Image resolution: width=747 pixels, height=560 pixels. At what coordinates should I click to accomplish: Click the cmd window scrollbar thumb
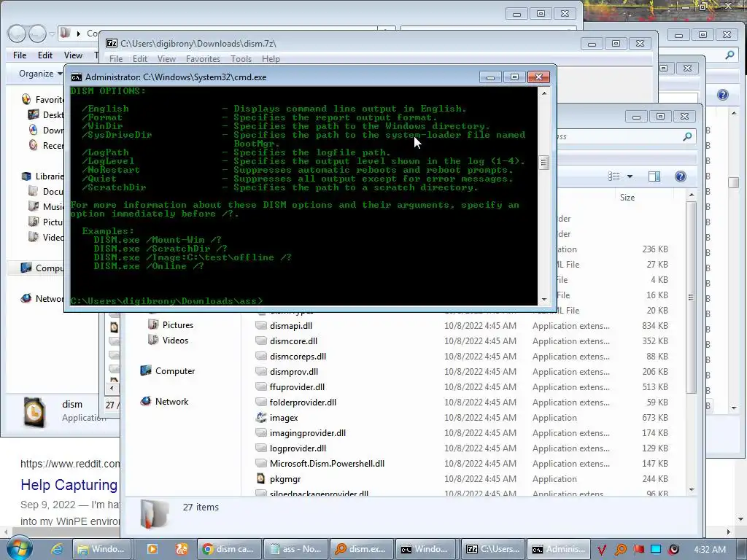[x=543, y=163]
